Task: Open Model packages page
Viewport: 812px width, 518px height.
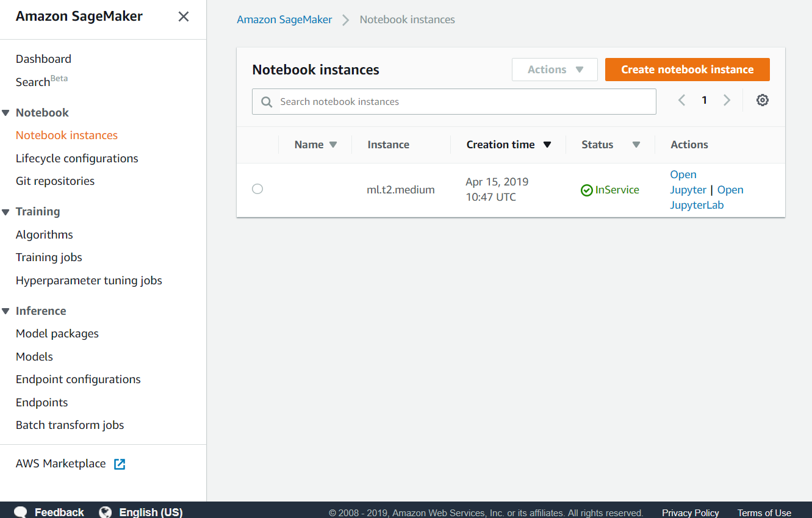Action: 57,334
